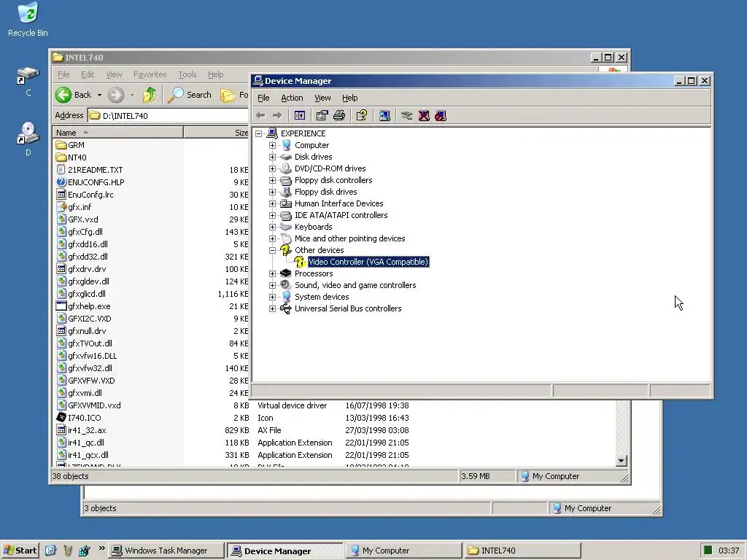Open the Action menu in Device Manager
Image resolution: width=747 pixels, height=560 pixels.
point(292,98)
